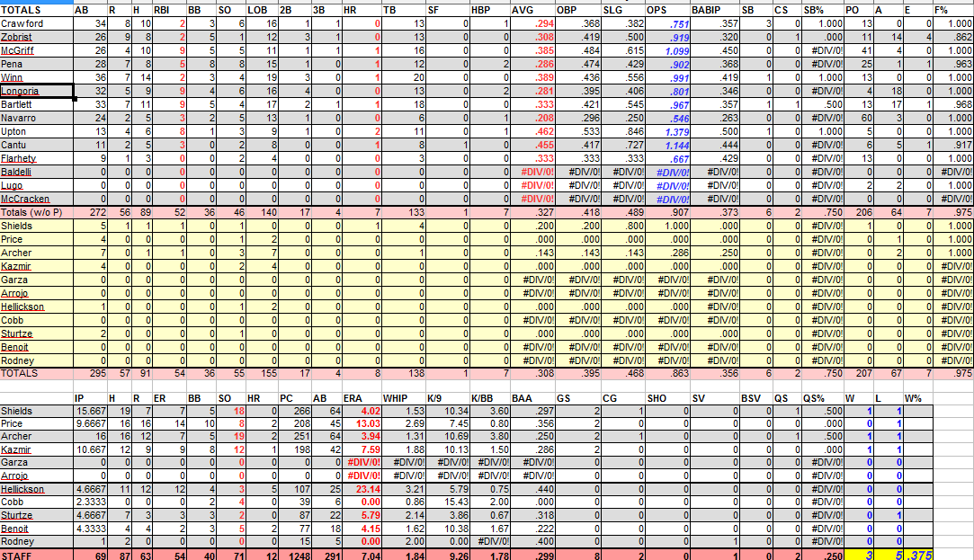Click STAFF pitch count 1248
The image size is (974, 560).
[296, 556]
